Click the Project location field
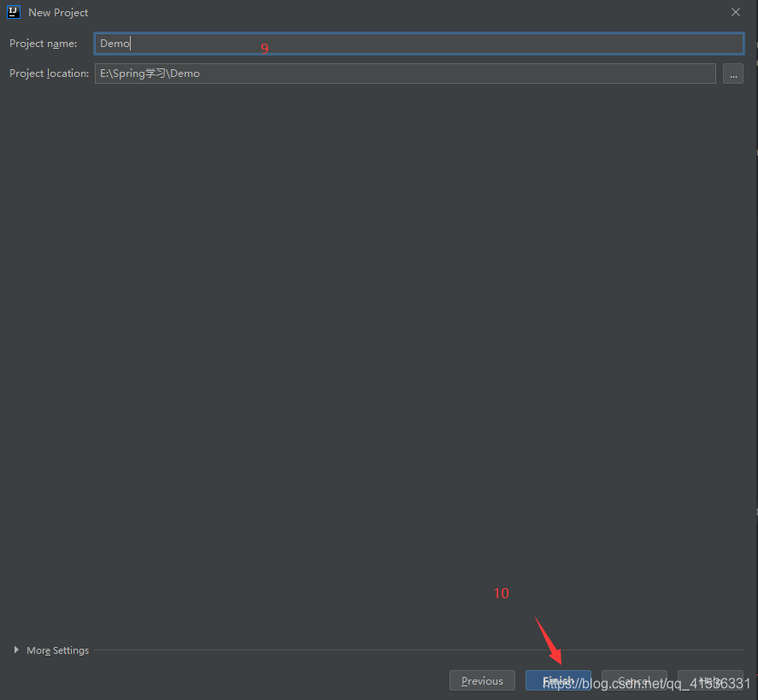 (405, 74)
